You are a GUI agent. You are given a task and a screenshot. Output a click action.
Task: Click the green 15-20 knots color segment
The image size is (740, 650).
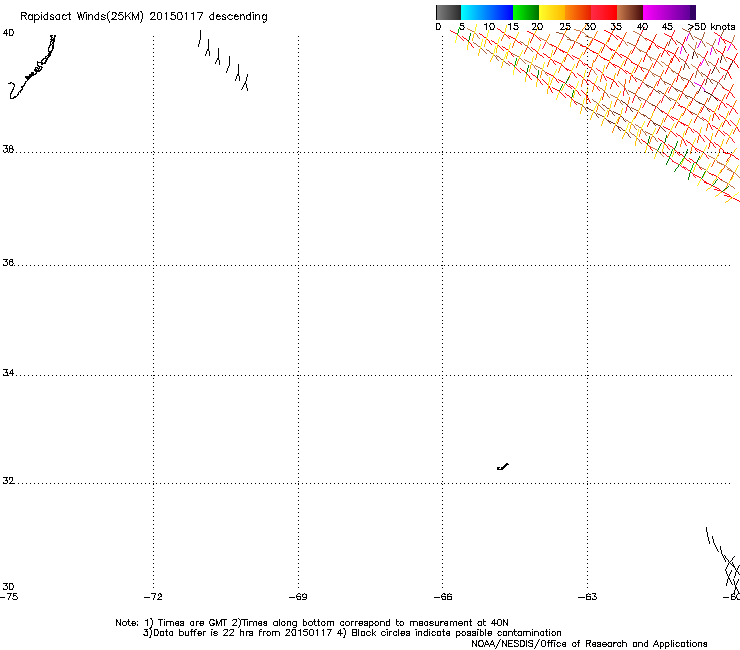pos(526,12)
